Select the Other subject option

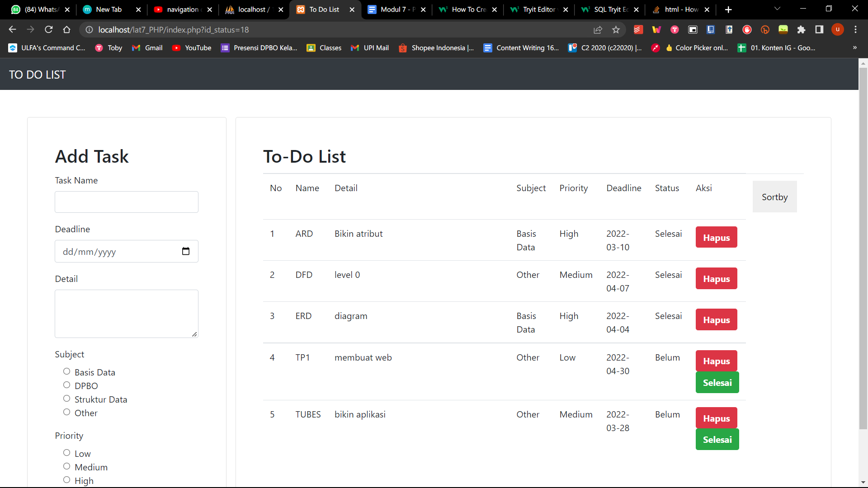pos(66,412)
